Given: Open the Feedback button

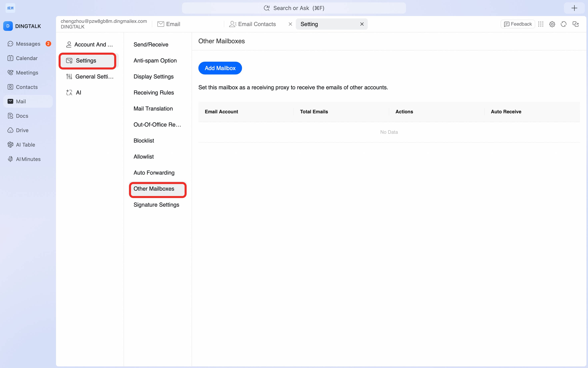Looking at the screenshot, I should click(518, 24).
